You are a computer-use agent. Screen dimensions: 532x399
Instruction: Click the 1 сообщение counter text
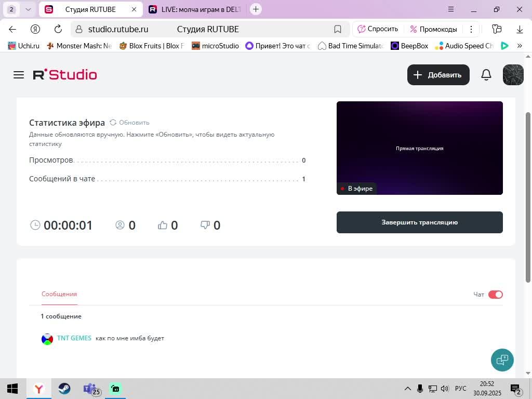coord(61,316)
